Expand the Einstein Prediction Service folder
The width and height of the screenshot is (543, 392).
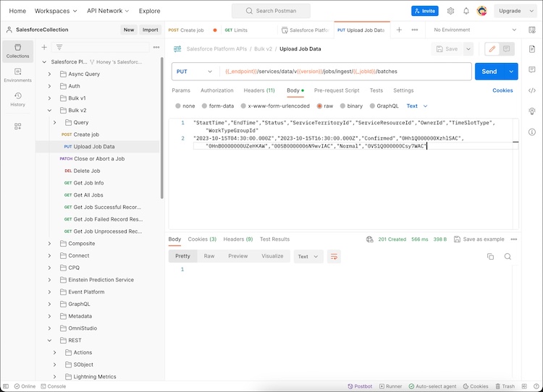pos(49,280)
